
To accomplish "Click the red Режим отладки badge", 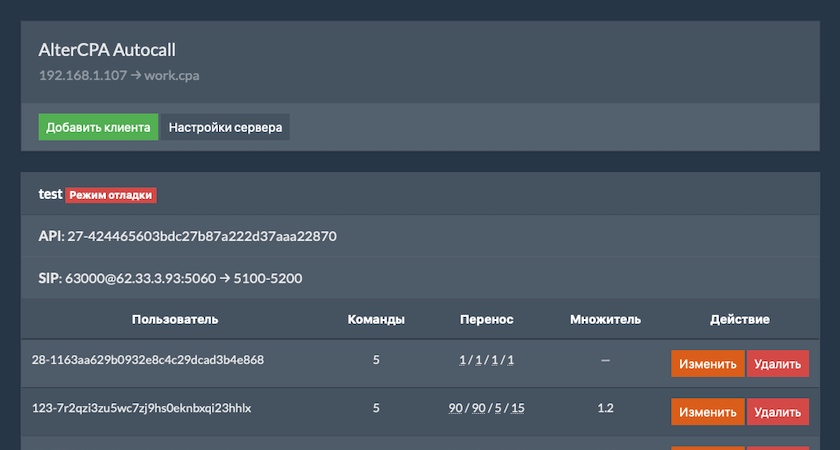I will [111, 195].
